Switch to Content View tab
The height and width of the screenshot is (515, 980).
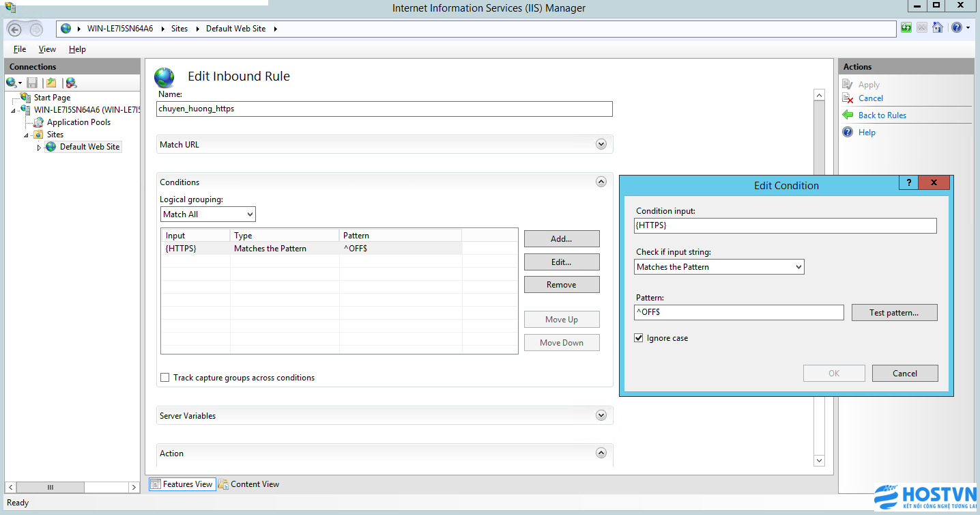(x=249, y=484)
